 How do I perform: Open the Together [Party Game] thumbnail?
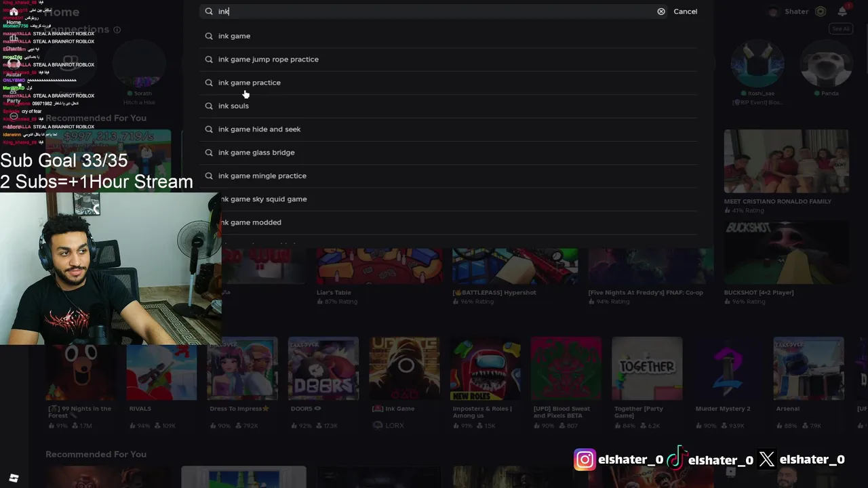[x=647, y=369]
